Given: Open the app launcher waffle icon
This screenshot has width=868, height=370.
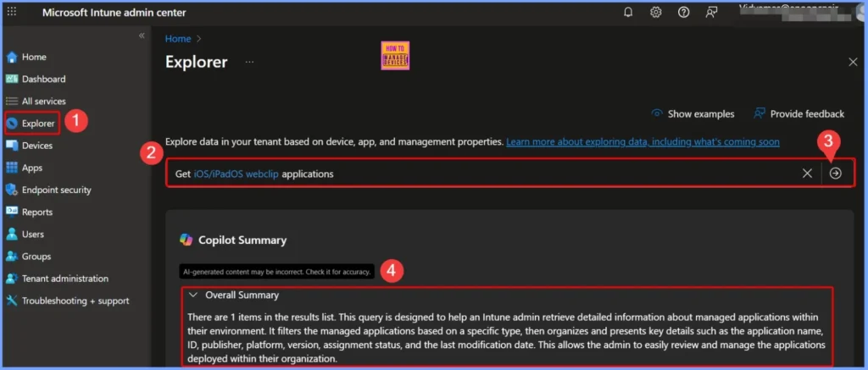Looking at the screenshot, I should click(x=12, y=12).
